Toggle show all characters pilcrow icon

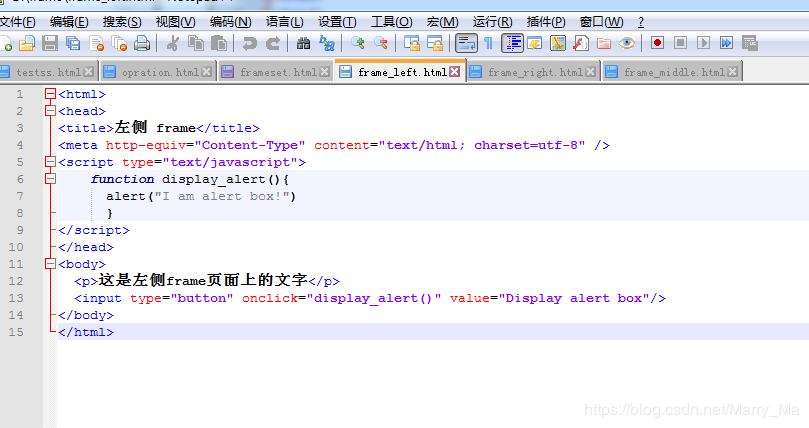click(x=489, y=43)
